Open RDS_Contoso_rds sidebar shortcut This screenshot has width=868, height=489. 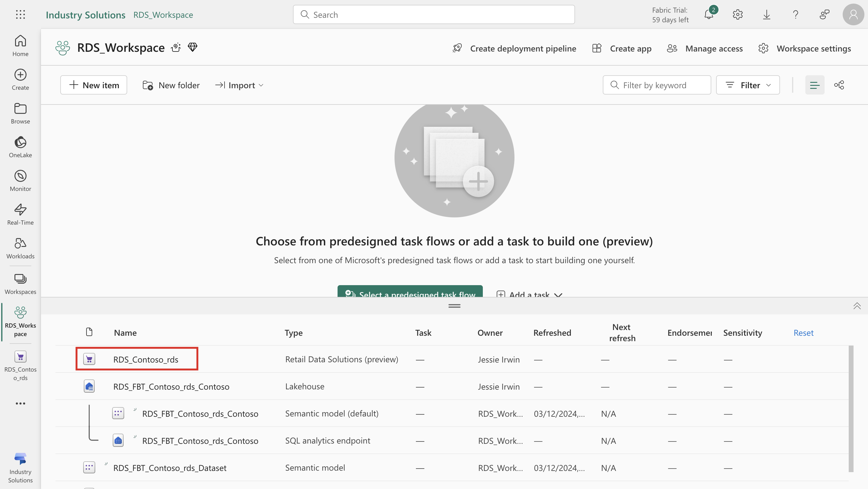click(x=20, y=366)
